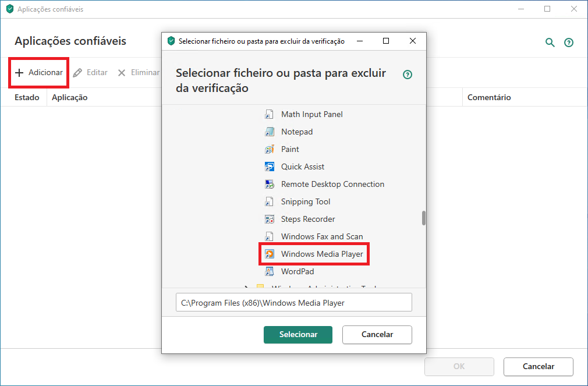Minimize the file selection dialog

point(360,41)
